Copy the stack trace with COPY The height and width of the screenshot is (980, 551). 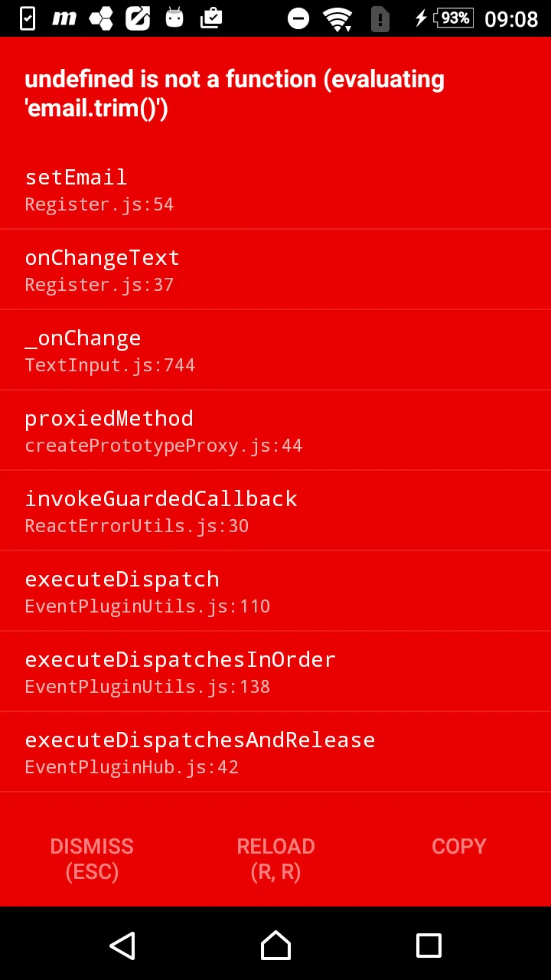(459, 846)
